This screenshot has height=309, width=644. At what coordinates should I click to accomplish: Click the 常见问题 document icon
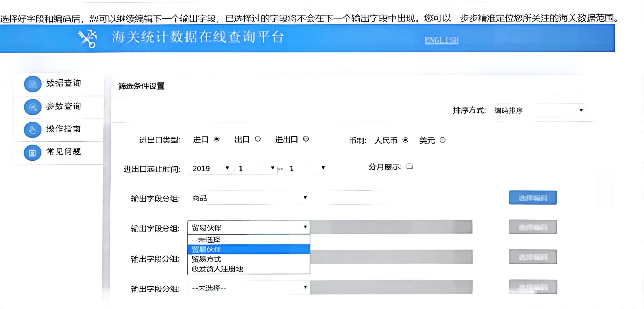coord(32,152)
